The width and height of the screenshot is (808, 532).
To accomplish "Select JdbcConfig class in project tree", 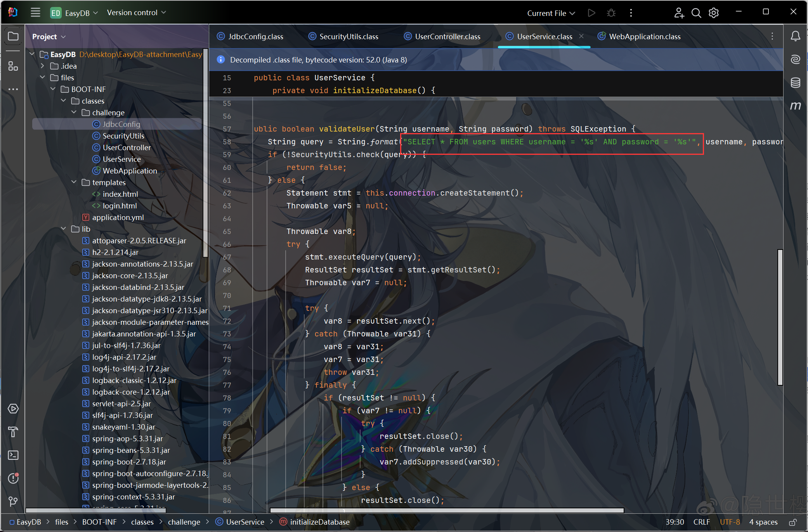I will pyautogui.click(x=117, y=124).
